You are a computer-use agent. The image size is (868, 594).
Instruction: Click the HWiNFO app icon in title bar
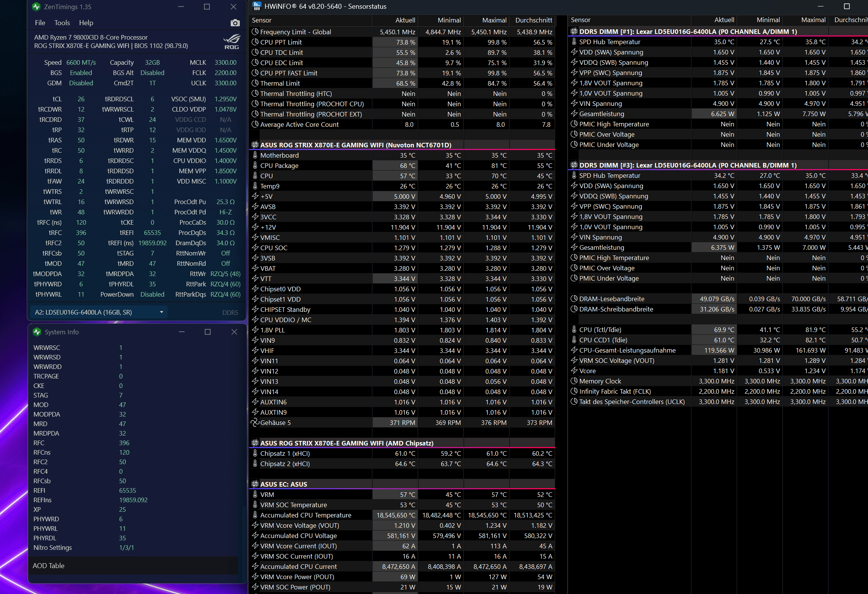pos(257,6)
